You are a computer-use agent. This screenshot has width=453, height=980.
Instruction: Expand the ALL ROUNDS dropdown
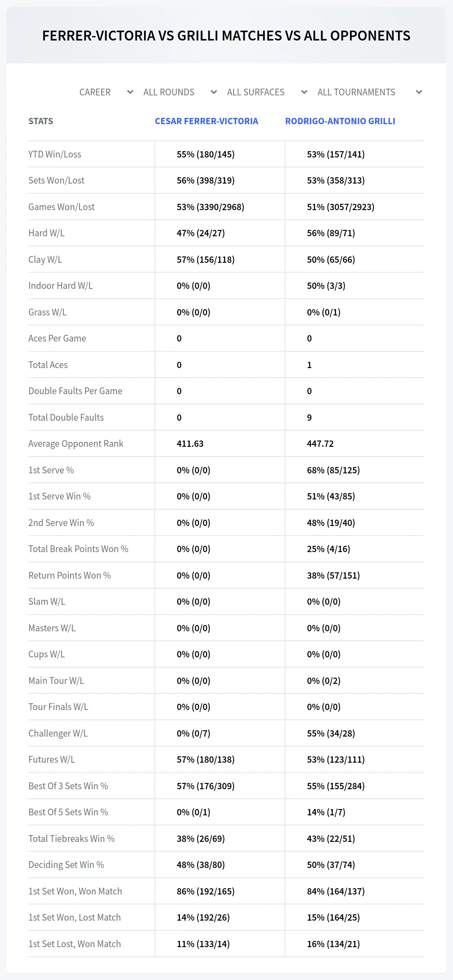[180, 92]
